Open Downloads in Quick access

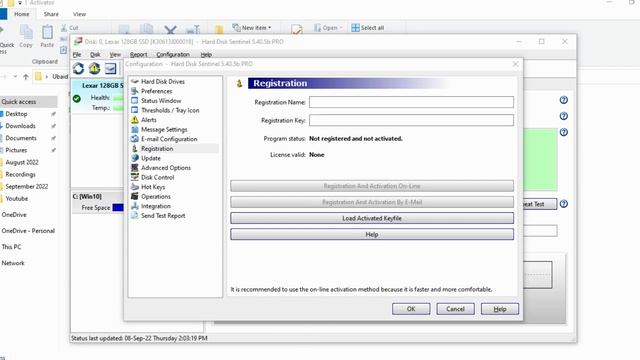click(20, 126)
